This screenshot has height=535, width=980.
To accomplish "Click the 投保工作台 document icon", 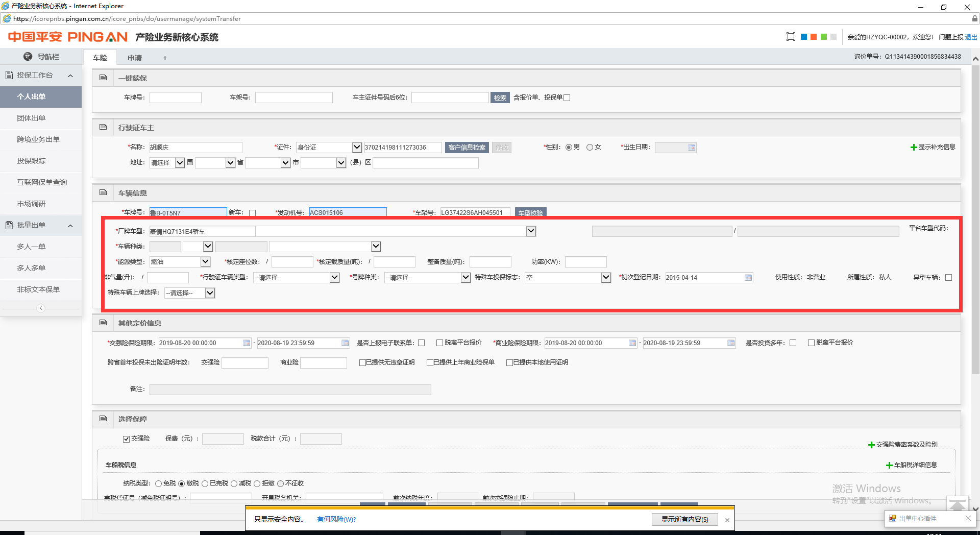I will 9,75.
